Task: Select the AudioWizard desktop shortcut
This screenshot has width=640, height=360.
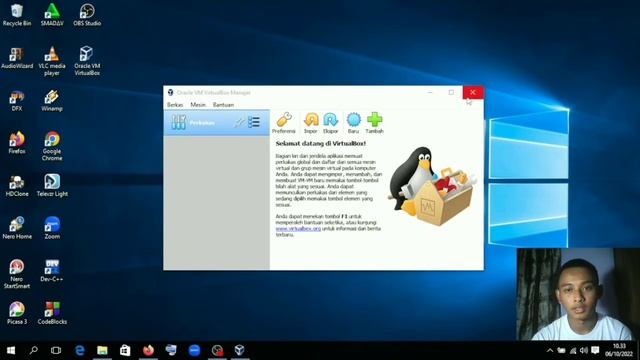Action: (x=17, y=58)
